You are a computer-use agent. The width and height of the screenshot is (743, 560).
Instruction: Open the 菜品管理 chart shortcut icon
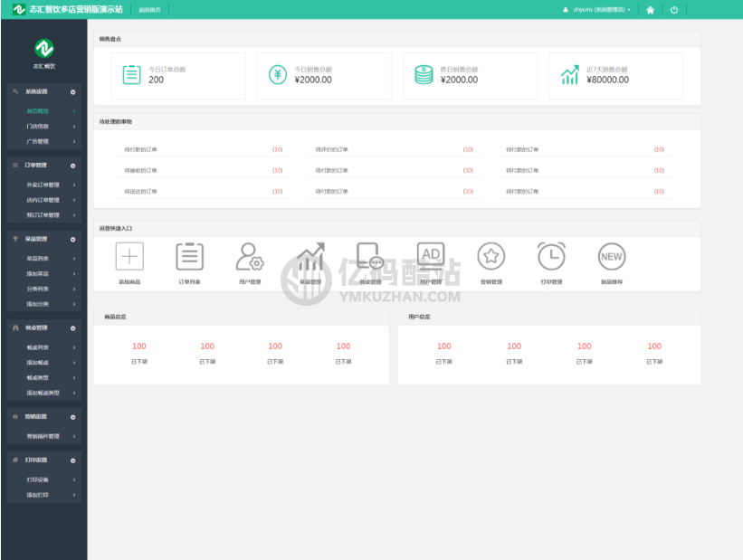(x=310, y=256)
